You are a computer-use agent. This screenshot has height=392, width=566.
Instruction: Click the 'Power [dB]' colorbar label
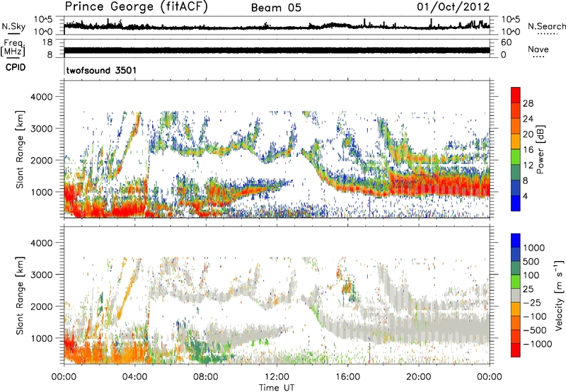[x=540, y=149]
